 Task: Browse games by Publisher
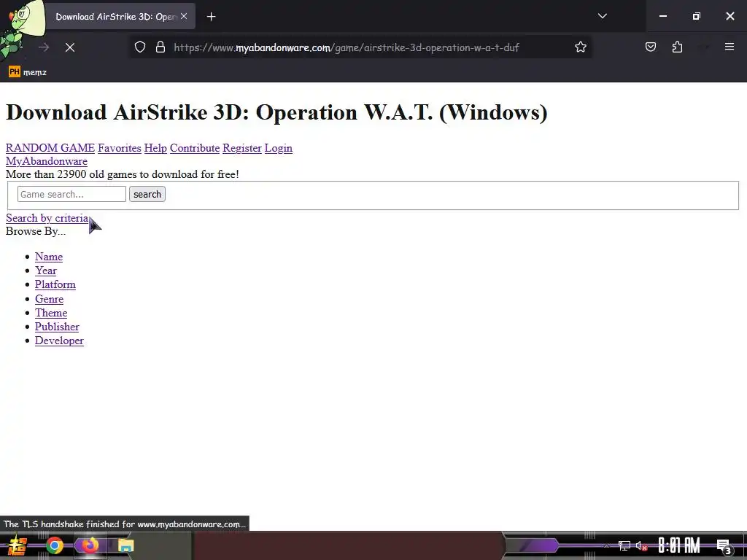tap(57, 327)
